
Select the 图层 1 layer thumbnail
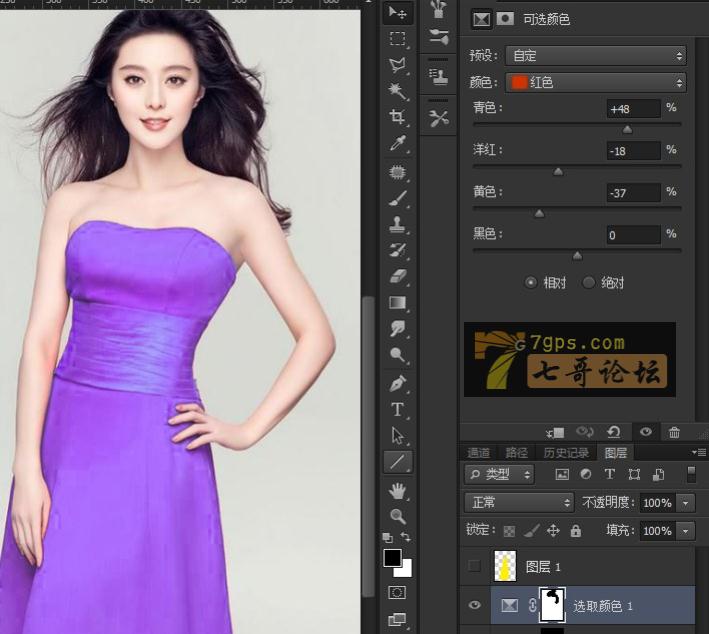click(x=505, y=566)
